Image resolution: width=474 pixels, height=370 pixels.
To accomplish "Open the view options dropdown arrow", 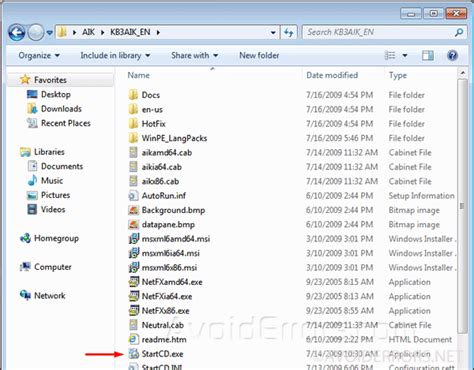I will coord(405,56).
